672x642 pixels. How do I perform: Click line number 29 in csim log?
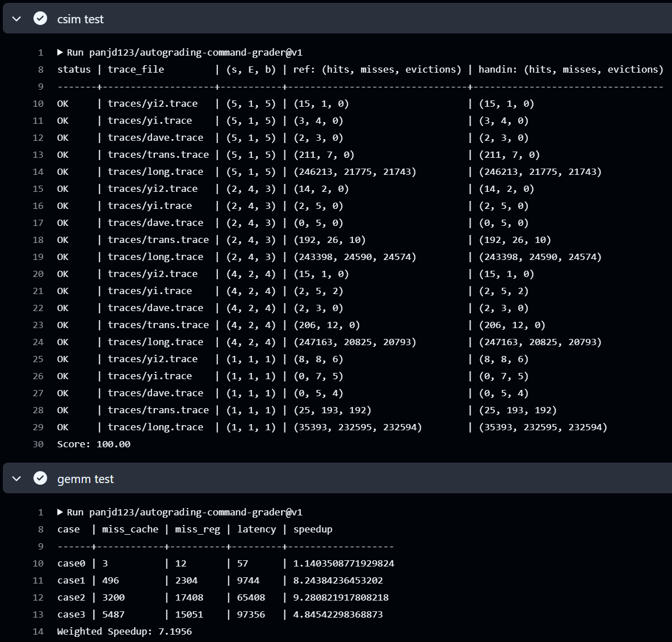pos(38,427)
